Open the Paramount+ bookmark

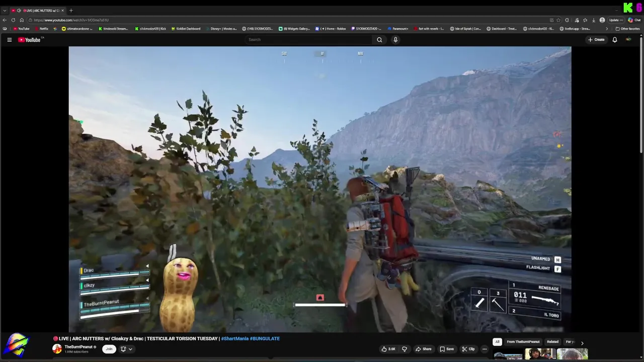click(x=398, y=29)
